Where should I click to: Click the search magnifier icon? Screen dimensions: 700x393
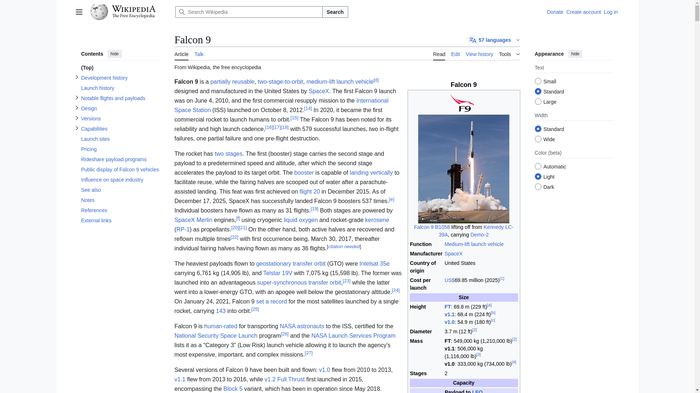point(182,12)
